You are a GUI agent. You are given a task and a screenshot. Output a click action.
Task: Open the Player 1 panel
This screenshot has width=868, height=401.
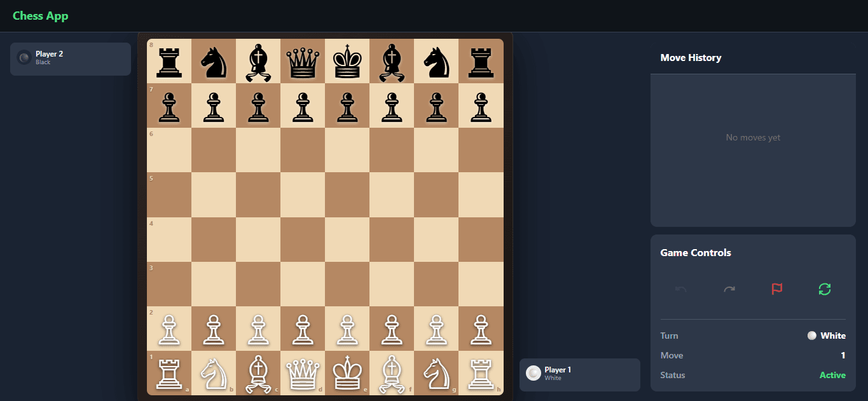(x=579, y=374)
